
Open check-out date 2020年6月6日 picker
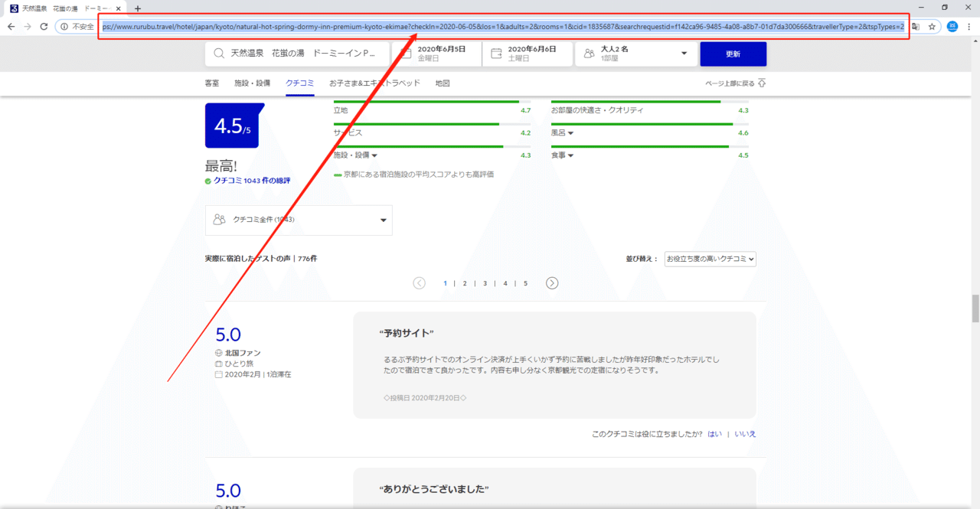(x=528, y=54)
